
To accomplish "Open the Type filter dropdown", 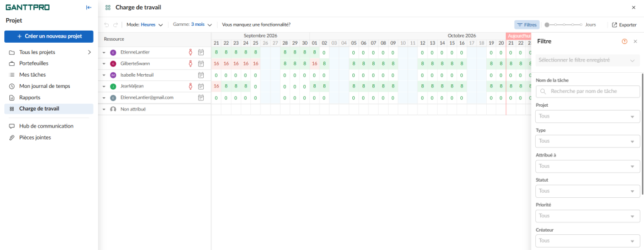I will 588,141.
